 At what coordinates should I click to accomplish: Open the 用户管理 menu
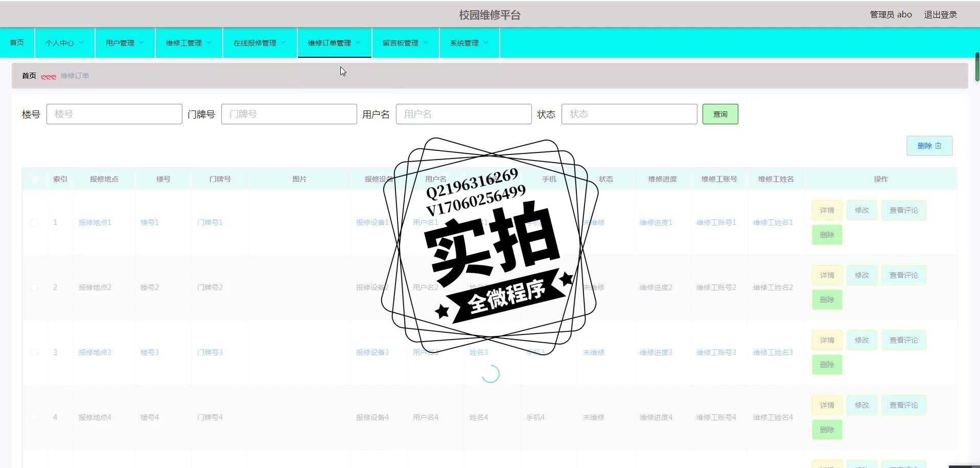(125, 43)
